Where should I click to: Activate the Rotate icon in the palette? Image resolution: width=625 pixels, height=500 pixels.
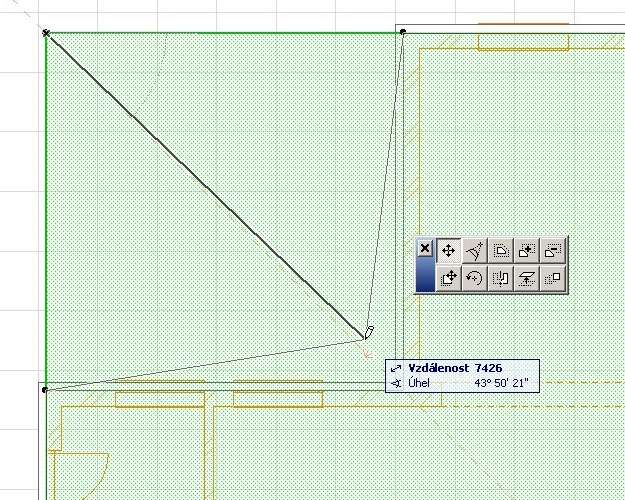[x=475, y=278]
